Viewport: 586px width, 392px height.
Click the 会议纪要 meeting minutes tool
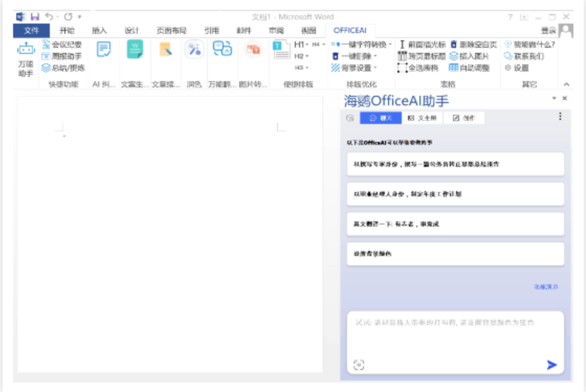tap(62, 44)
